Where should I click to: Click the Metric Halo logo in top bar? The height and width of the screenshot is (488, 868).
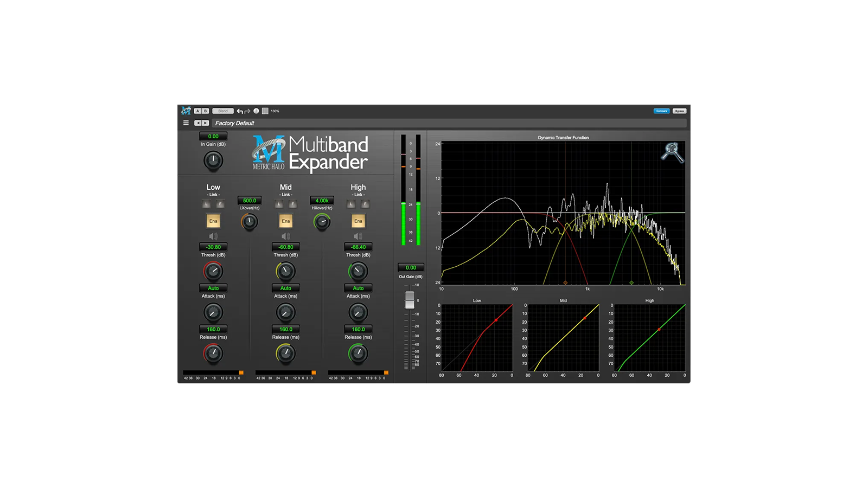tap(186, 111)
